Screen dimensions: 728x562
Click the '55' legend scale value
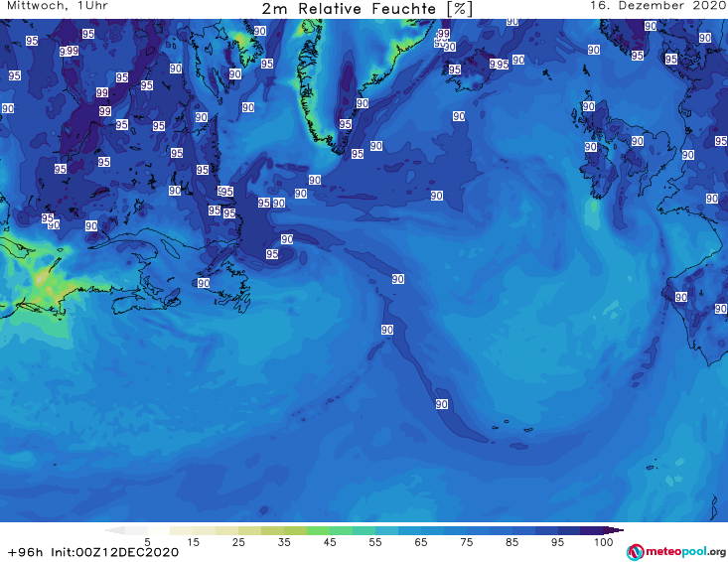(375, 542)
